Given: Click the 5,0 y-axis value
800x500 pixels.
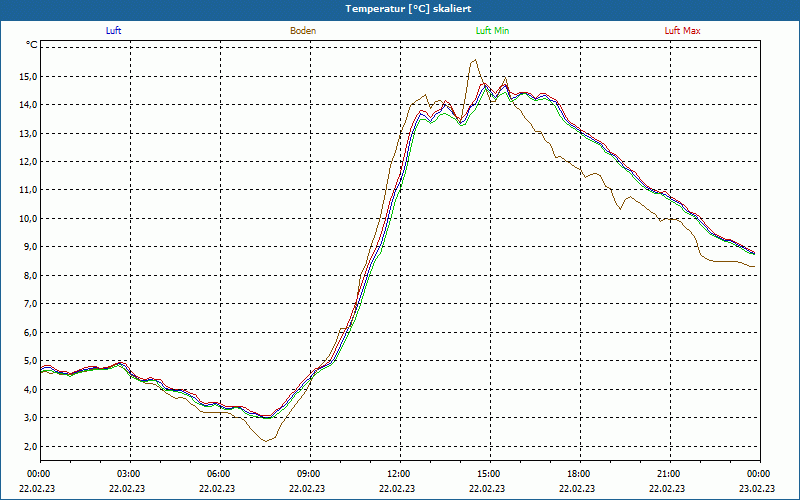Looking at the screenshot, I should point(31,361).
